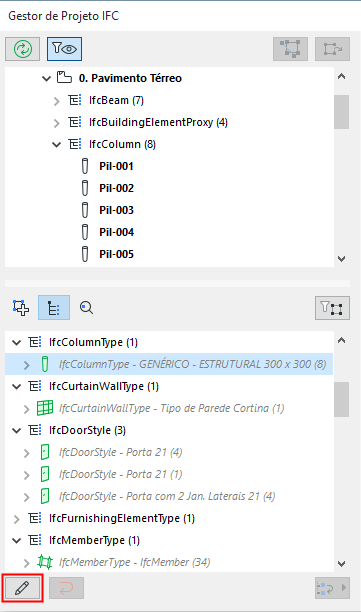Click the IfcColumn group tree icon

(75, 144)
